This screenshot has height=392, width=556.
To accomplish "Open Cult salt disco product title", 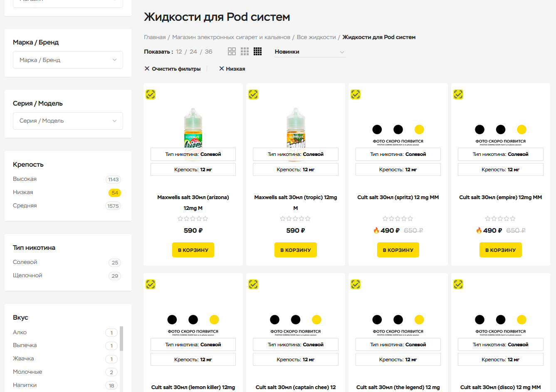I will pos(501,387).
